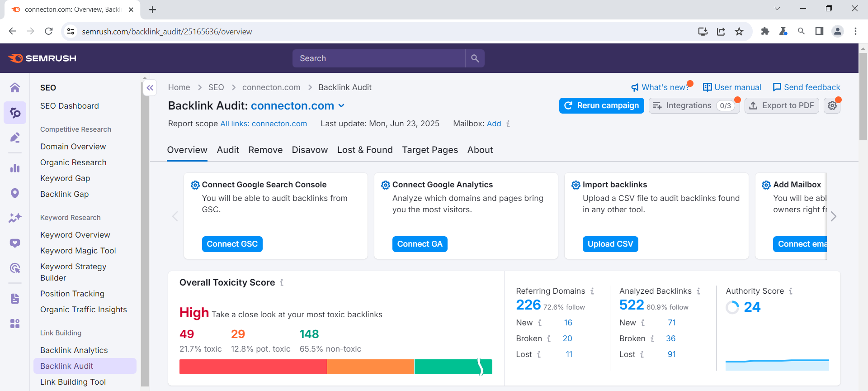
Task: Click the home icon in left rail
Action: (x=15, y=87)
